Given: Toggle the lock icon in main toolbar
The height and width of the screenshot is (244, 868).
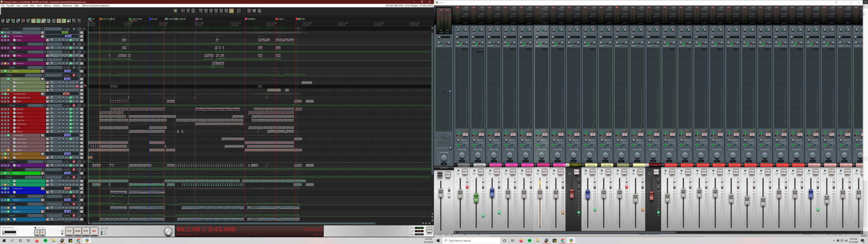Looking at the screenshot, I should coord(69,21).
